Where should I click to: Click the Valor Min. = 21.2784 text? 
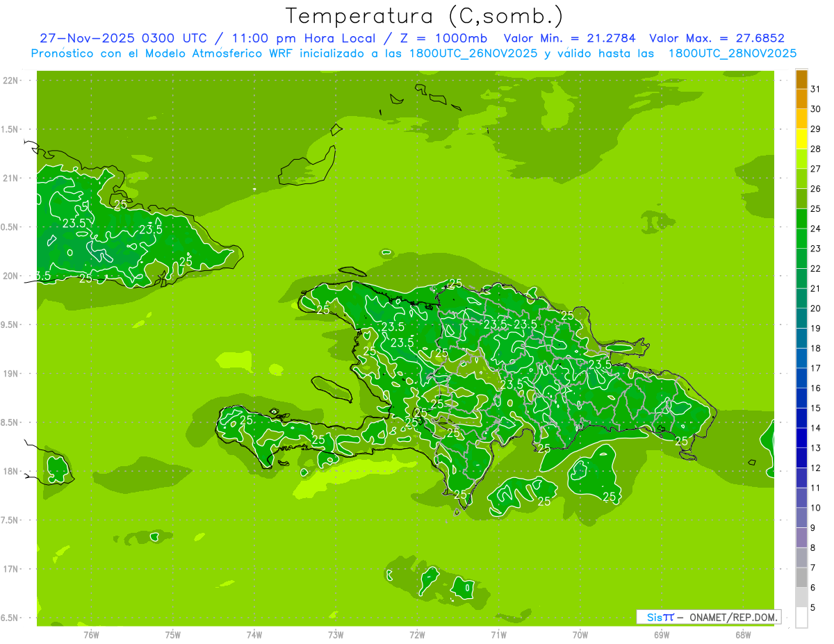(x=569, y=38)
